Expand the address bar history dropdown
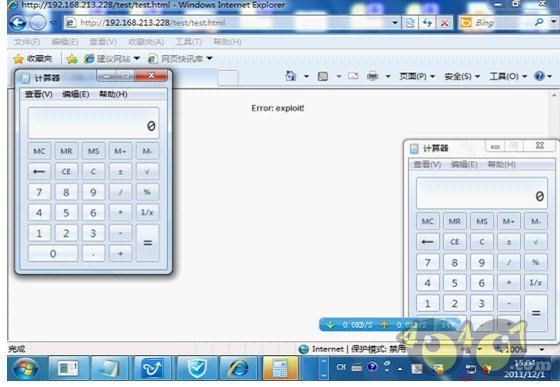560x387 pixels. click(x=395, y=23)
